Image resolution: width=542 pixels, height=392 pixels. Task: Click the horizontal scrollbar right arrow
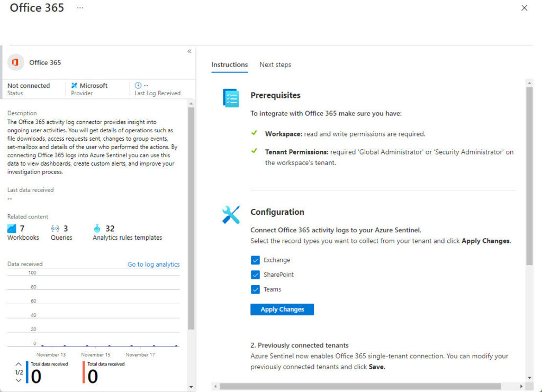click(x=521, y=386)
